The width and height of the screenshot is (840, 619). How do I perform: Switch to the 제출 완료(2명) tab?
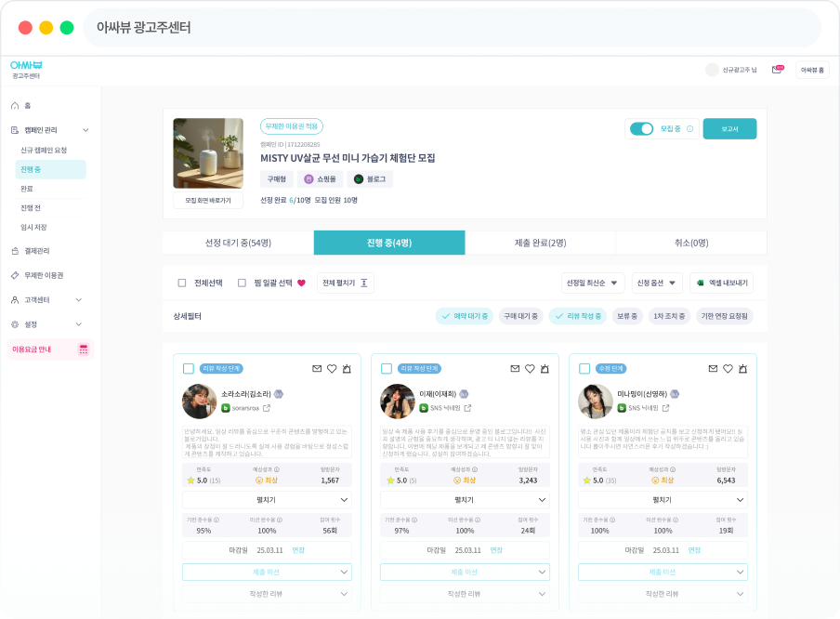tap(539, 242)
